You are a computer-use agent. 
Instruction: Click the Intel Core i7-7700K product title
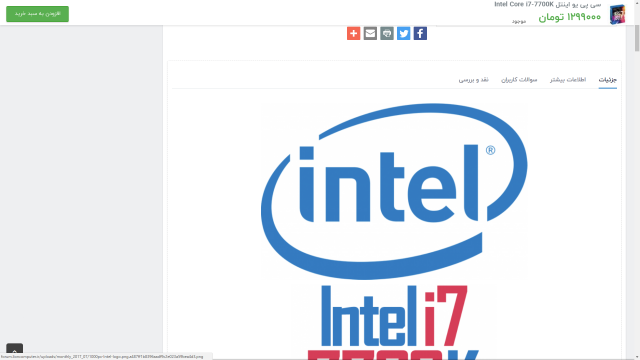point(547,4)
